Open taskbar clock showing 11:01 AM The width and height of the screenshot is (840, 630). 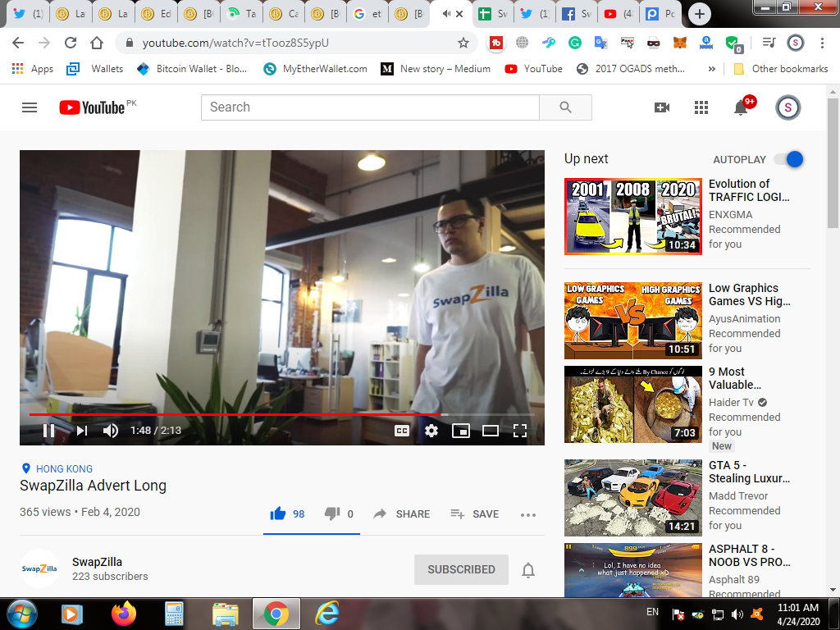797,614
